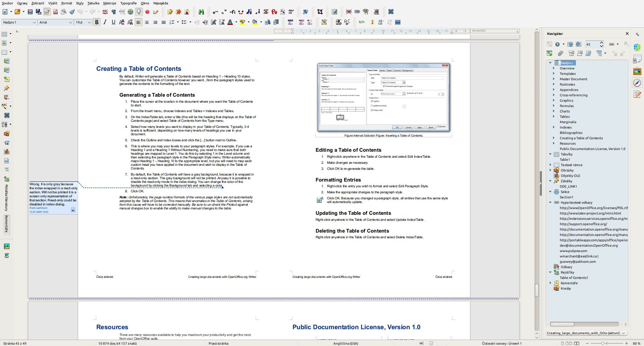644x346 pixels.
Task: Click Angličtina (USA) language in status bar
Action: (345, 343)
